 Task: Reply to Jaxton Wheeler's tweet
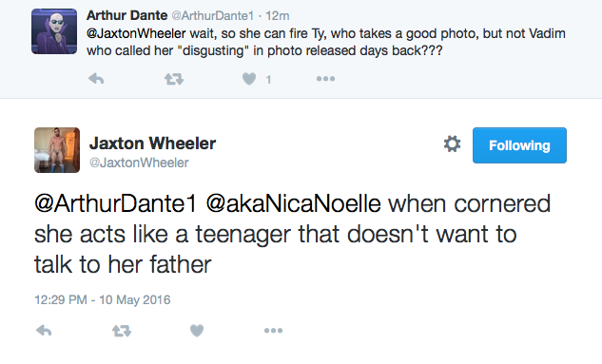(44, 330)
